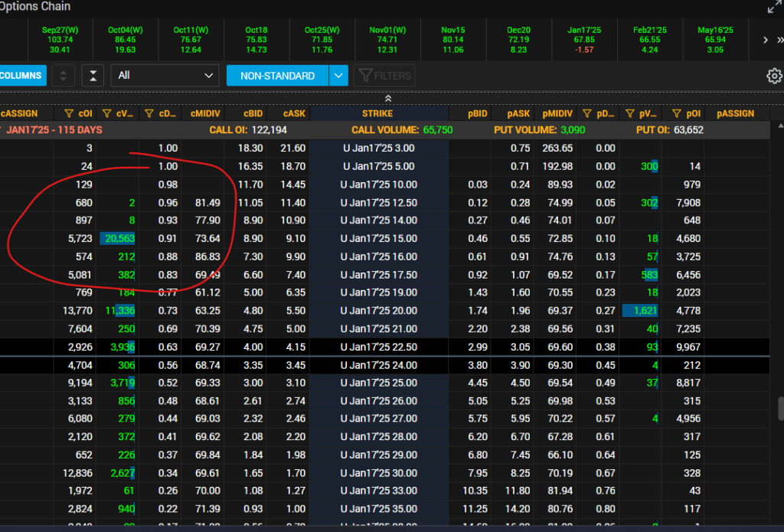Click put volume cell 1,621
The height and width of the screenshot is (532, 784).
[x=641, y=311]
